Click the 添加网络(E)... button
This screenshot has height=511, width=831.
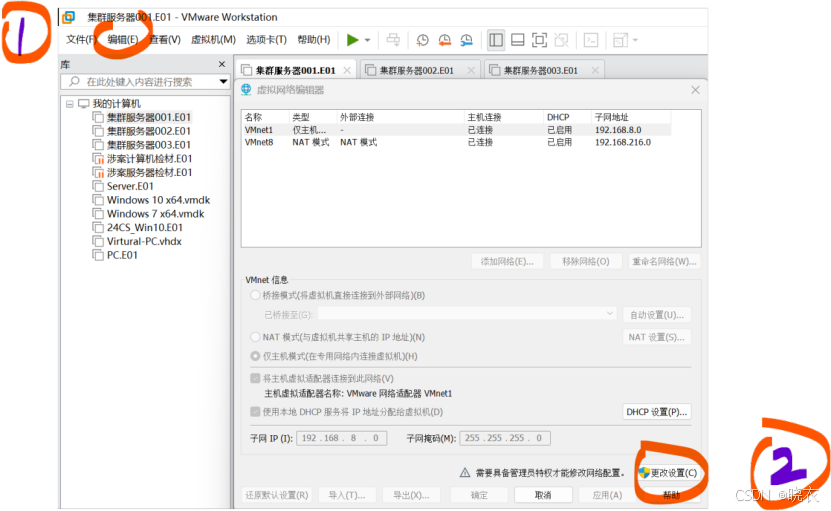pyautogui.click(x=507, y=261)
